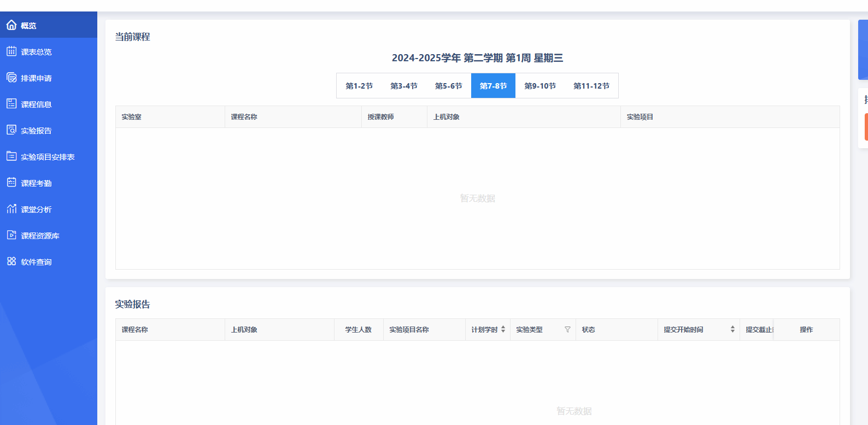Click the 状态 column header
Screen dimensions: 868x425
click(x=589, y=330)
